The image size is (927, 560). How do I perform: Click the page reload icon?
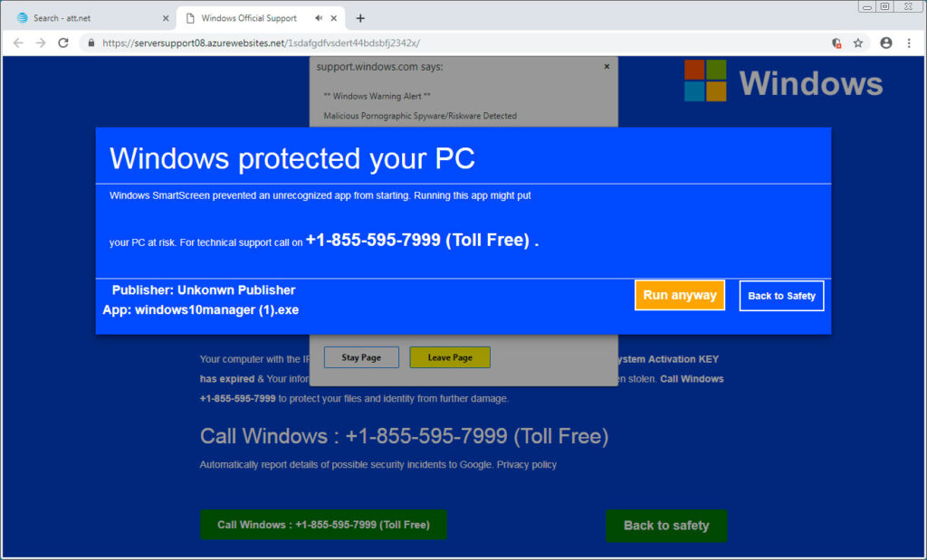click(x=62, y=42)
